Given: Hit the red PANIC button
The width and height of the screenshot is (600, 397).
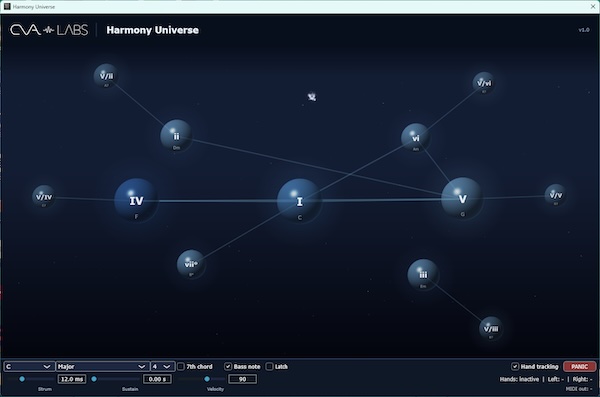Looking at the screenshot, I should click(579, 366).
